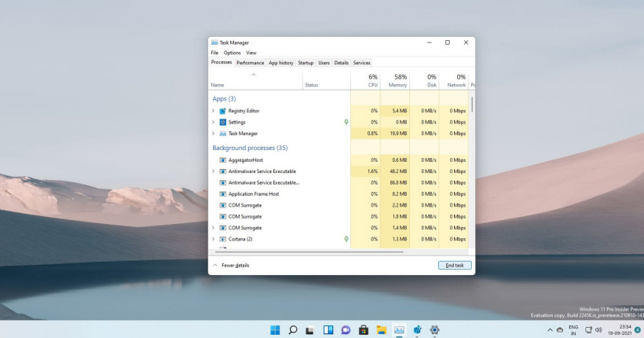Sort by the Status column header

[327, 81]
